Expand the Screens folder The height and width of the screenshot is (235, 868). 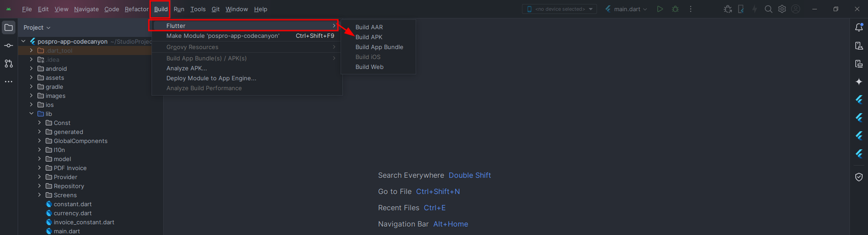click(x=40, y=195)
